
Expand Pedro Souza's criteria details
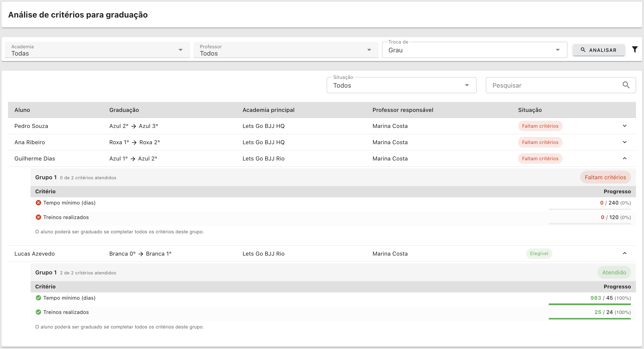tap(624, 126)
